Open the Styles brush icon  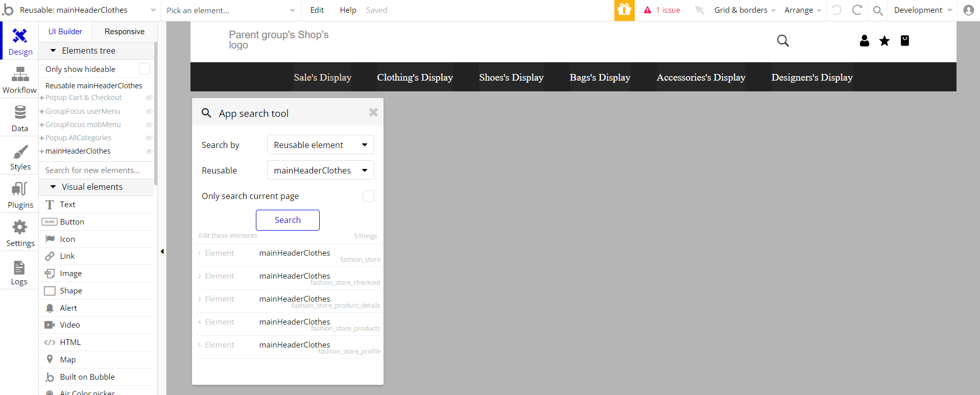[20, 152]
